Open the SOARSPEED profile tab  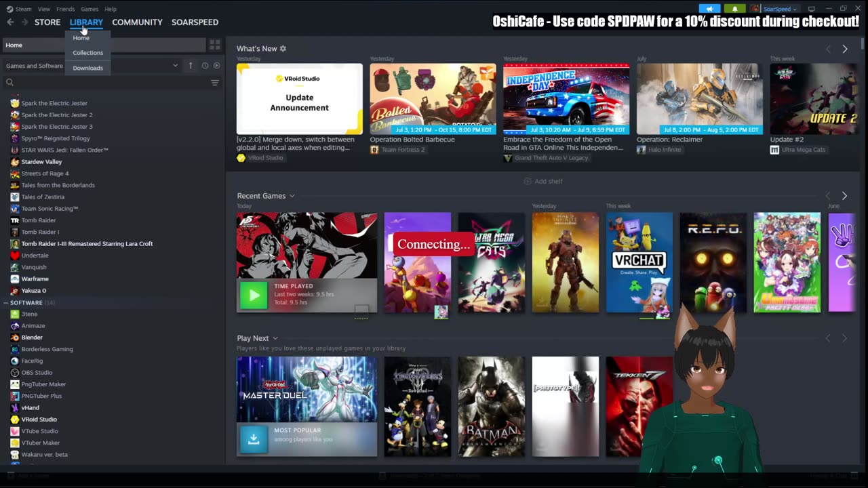(x=195, y=22)
